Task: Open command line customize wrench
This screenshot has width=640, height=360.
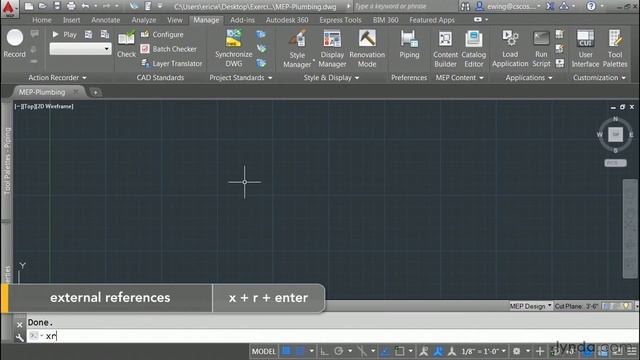Action: pyautogui.click(x=19, y=338)
